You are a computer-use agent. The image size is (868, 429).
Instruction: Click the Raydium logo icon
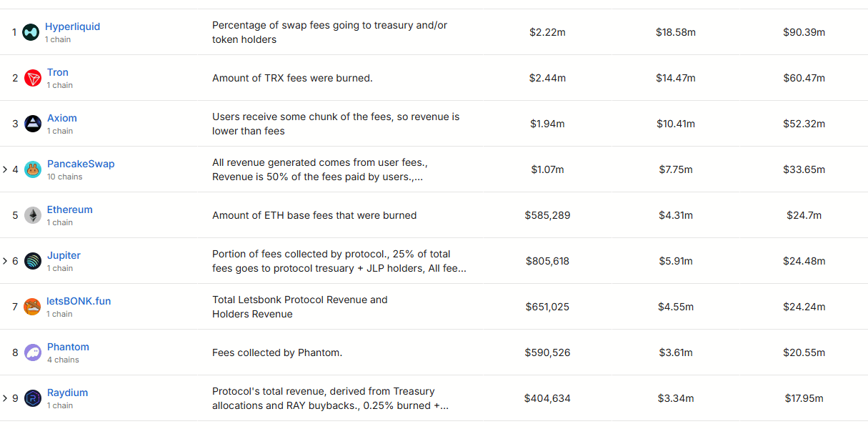[x=33, y=398]
